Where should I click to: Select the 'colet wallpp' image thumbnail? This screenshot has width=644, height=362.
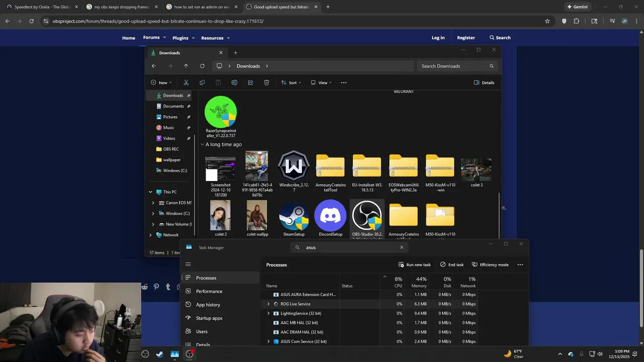pyautogui.click(x=257, y=219)
